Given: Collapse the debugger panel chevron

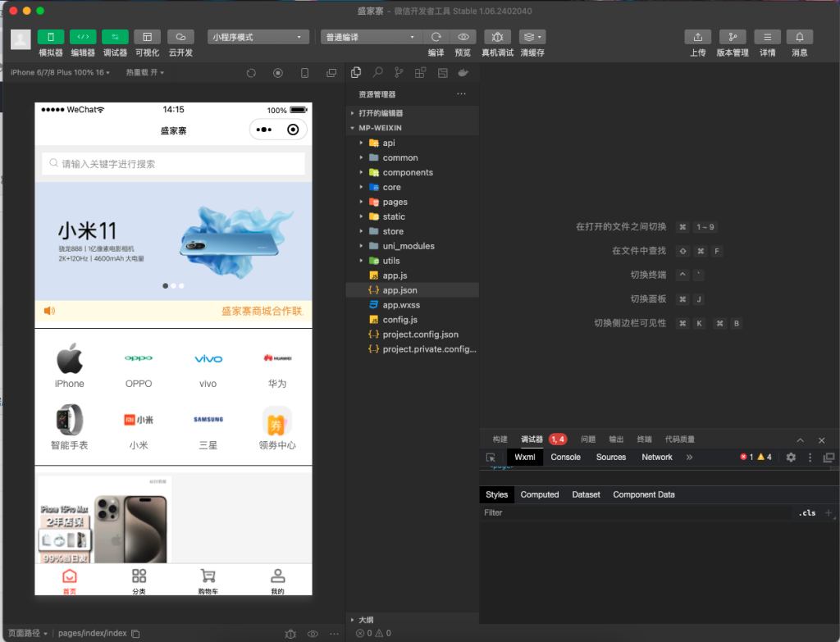Looking at the screenshot, I should click(800, 440).
